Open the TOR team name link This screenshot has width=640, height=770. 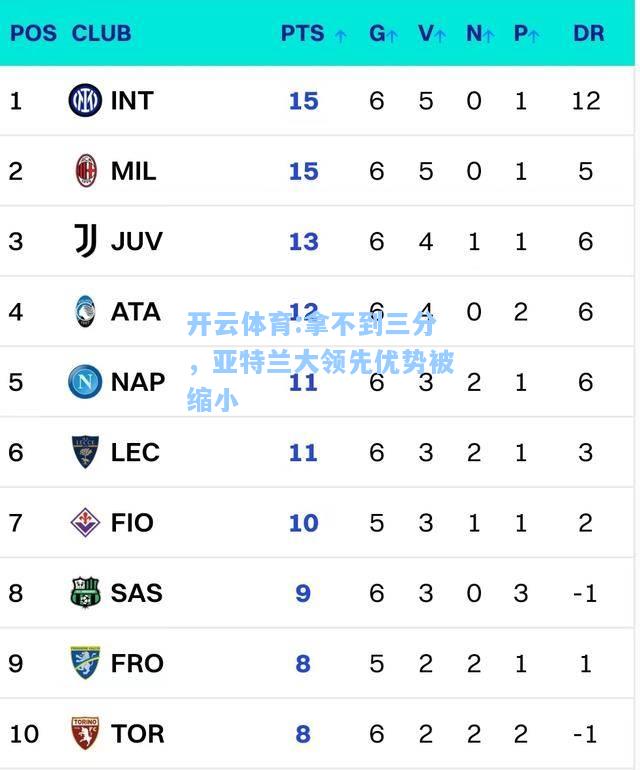138,734
